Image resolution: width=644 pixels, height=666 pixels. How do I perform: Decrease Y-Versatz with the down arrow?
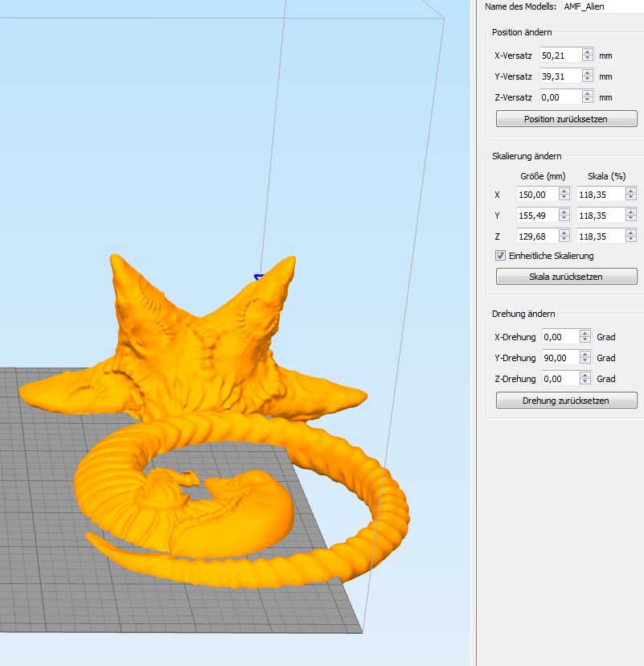click(x=588, y=80)
